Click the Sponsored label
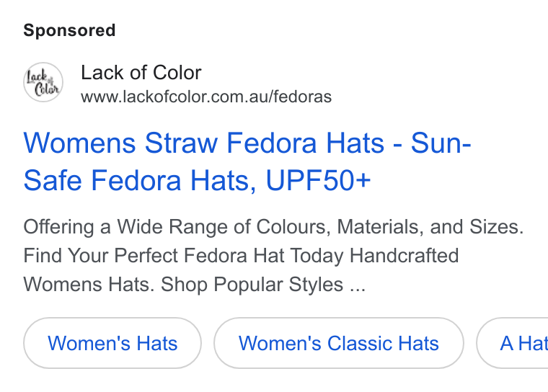This screenshot has height=392, width=548. (69, 30)
